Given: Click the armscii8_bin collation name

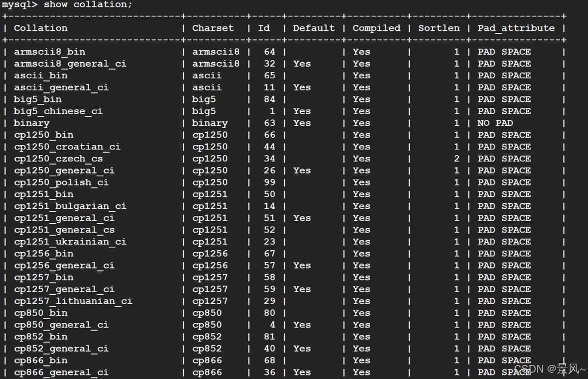Looking at the screenshot, I should [49, 51].
